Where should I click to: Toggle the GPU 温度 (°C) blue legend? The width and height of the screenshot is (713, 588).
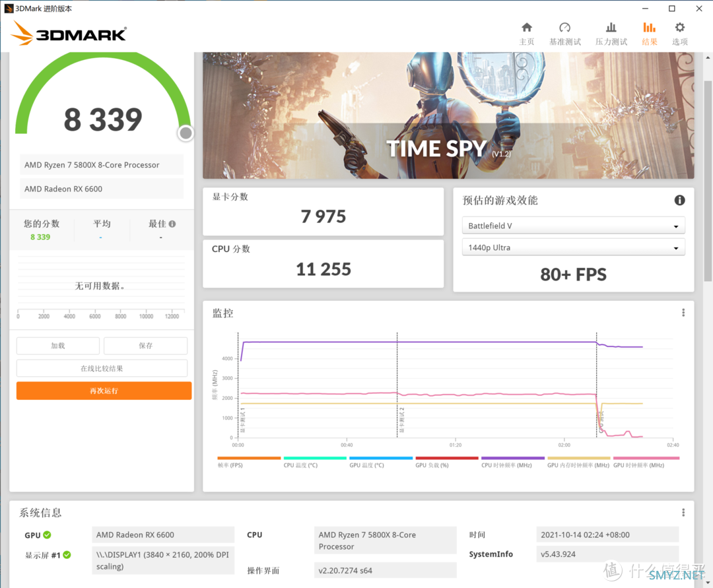(381, 462)
